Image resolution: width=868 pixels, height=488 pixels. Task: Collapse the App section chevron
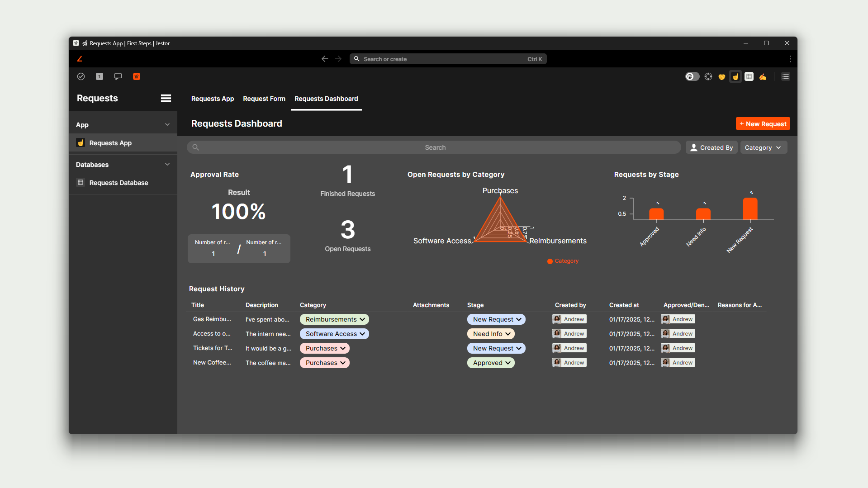(x=167, y=124)
